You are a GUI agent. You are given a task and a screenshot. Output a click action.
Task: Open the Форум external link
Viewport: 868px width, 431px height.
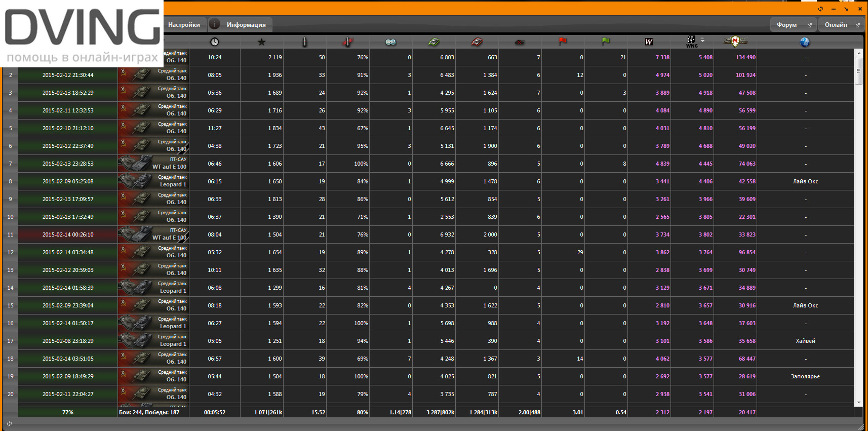[793, 25]
